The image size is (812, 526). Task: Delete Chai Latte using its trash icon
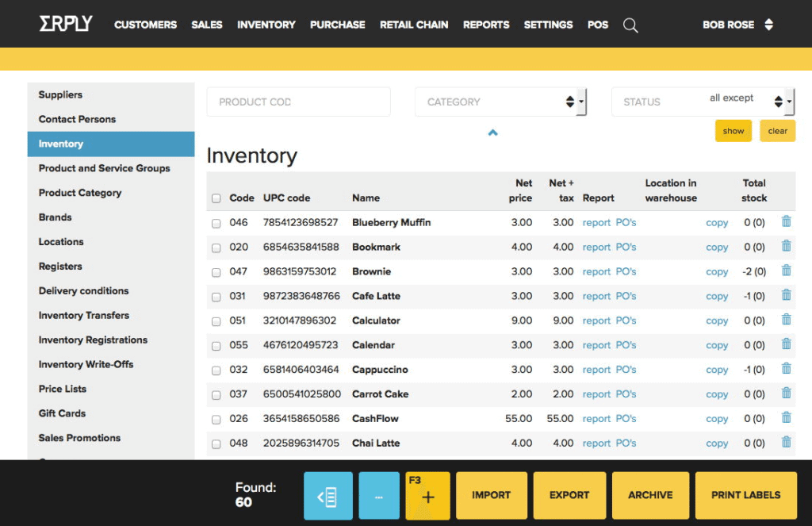tap(786, 443)
